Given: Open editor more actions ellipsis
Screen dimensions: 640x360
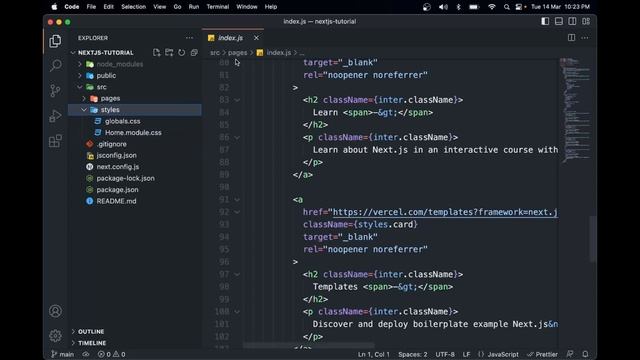Looking at the screenshot, I should point(585,38).
